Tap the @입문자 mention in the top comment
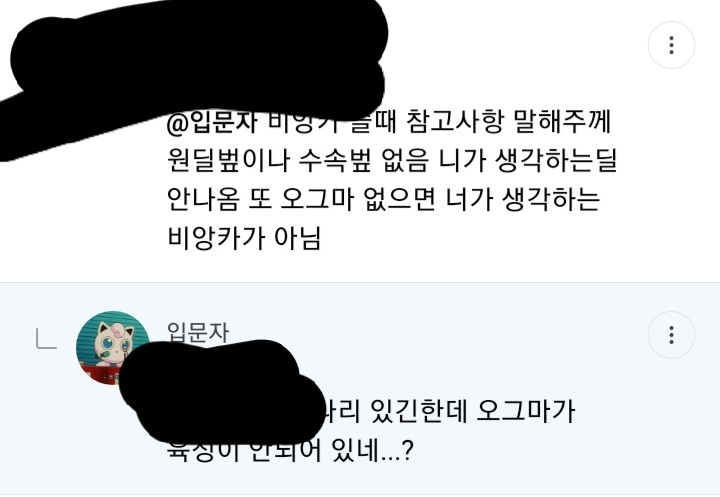Viewport: 720px width, 497px height. pyautogui.click(x=212, y=123)
